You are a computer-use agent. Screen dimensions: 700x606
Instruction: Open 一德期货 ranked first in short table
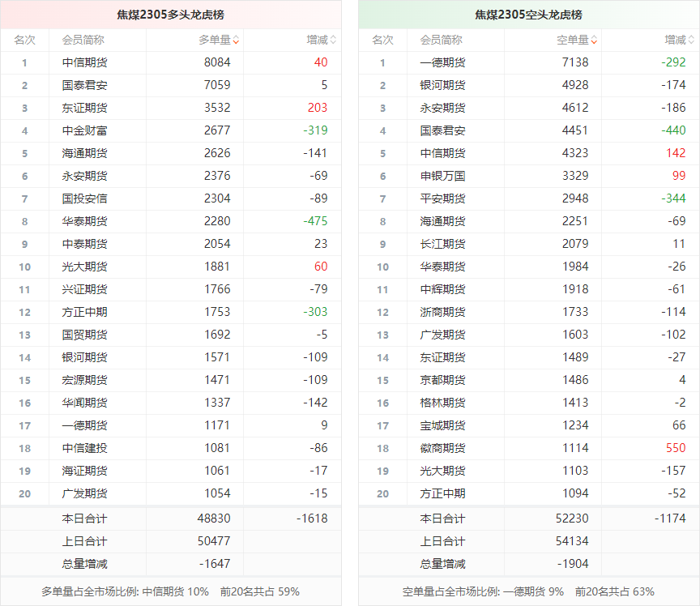click(x=442, y=62)
